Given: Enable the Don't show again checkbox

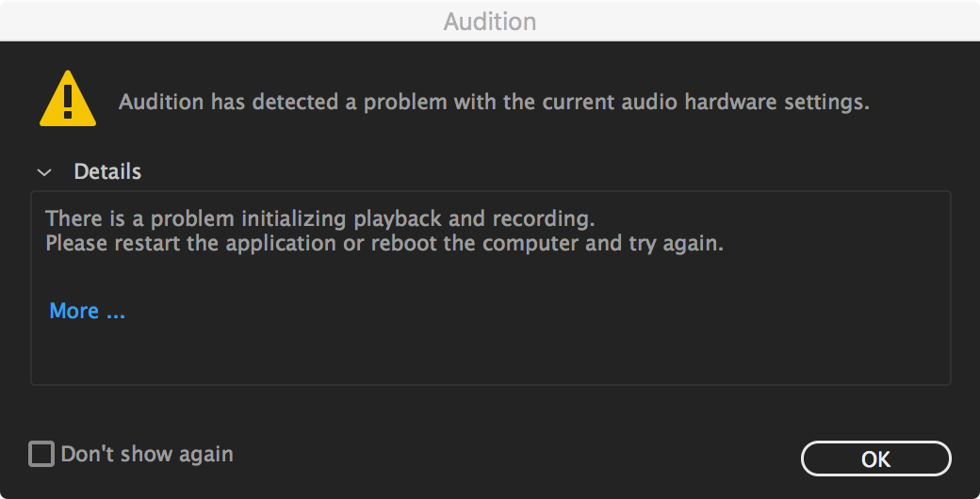Looking at the screenshot, I should coord(41,454).
